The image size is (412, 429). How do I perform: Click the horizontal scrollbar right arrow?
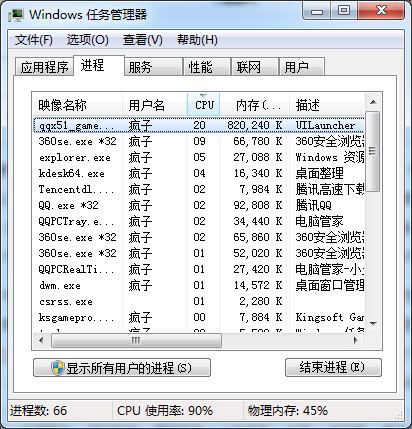click(356, 340)
